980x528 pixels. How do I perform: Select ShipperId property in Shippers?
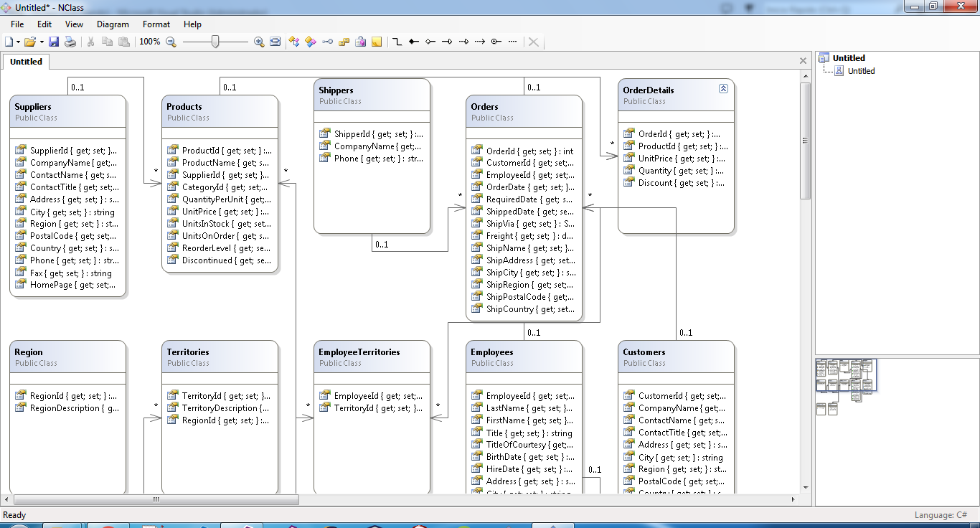point(370,134)
